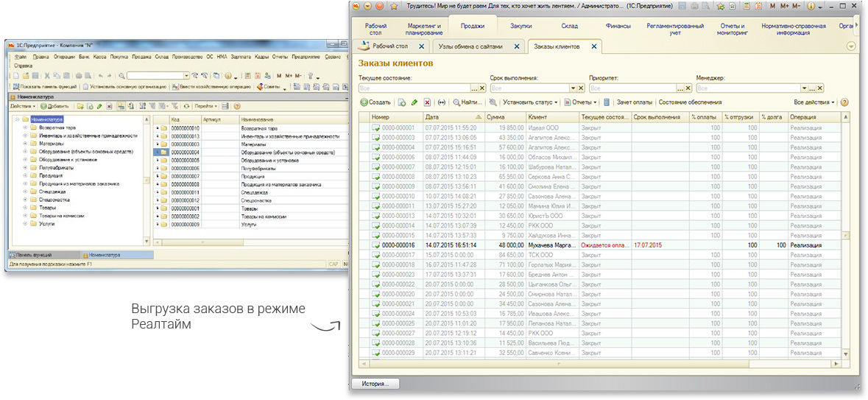Click the Зачет оплаты button
The height and width of the screenshot is (400, 868).
[634, 102]
